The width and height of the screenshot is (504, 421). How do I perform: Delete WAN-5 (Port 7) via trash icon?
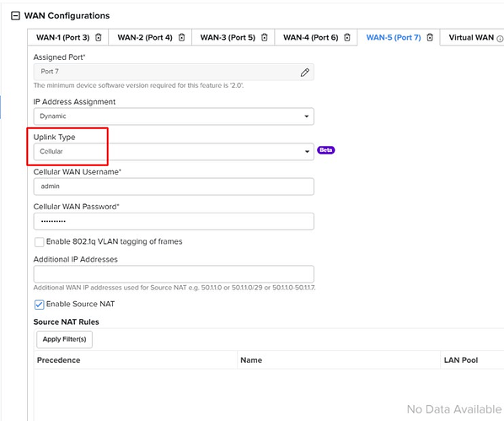click(430, 37)
